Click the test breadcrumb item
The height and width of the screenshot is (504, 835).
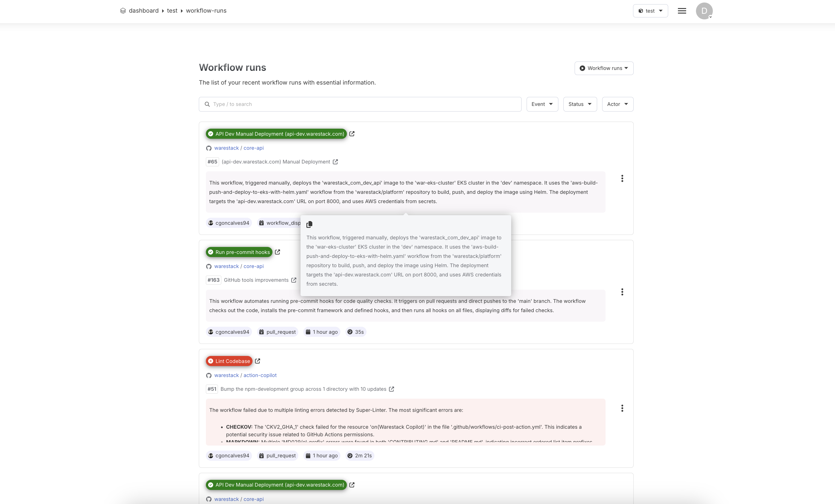[x=172, y=10]
